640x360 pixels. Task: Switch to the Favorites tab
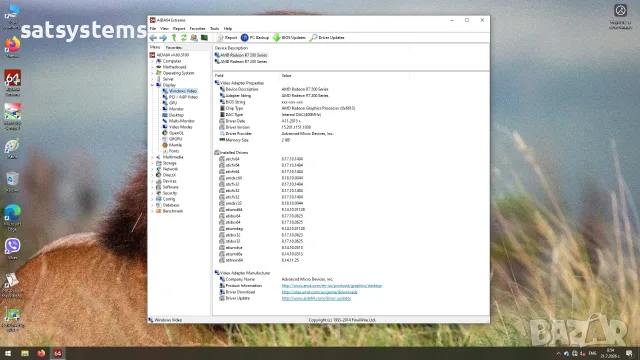[x=174, y=47]
